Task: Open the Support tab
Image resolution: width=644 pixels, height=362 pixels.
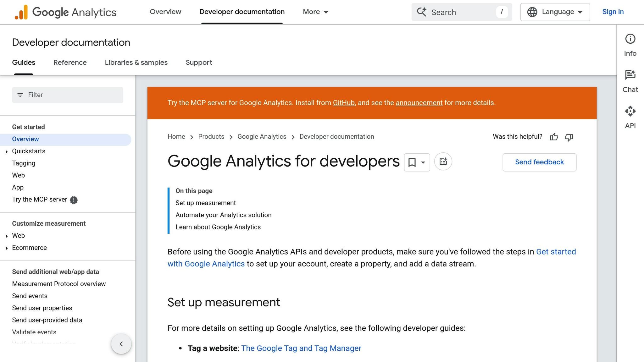Action: tap(199, 63)
